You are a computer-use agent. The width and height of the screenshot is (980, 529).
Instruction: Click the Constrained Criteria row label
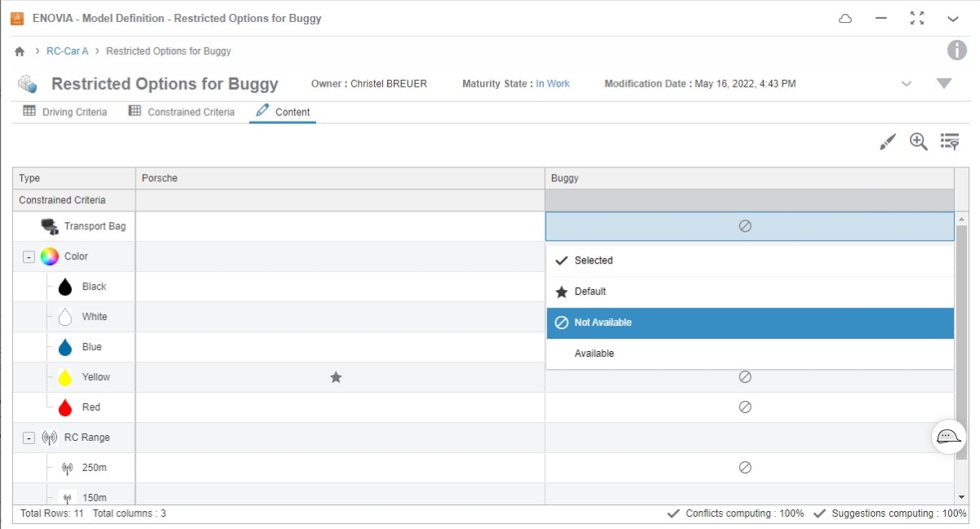click(62, 200)
